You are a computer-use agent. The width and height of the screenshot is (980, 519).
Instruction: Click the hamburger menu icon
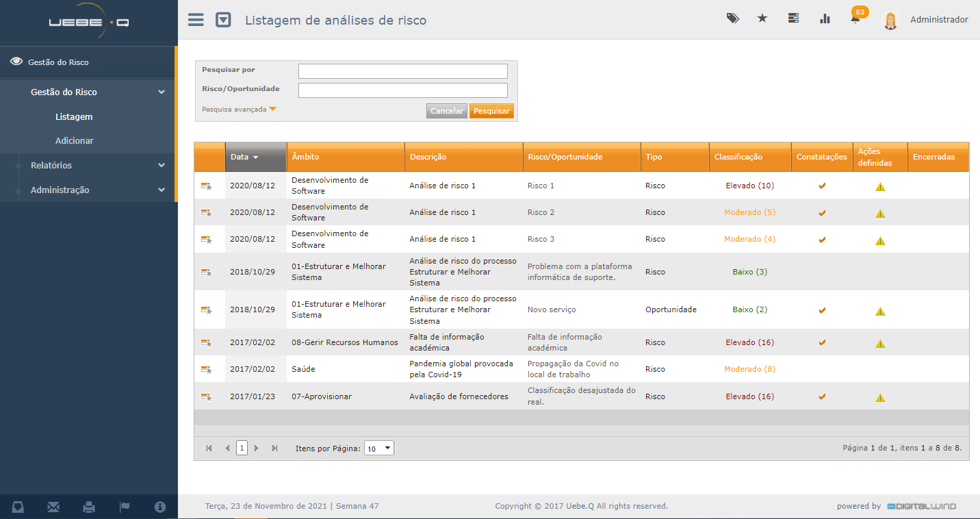196,20
